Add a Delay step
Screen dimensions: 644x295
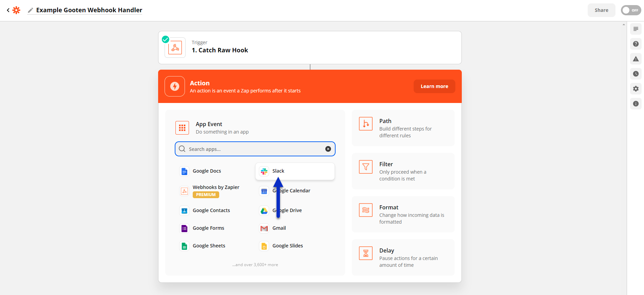tap(403, 257)
